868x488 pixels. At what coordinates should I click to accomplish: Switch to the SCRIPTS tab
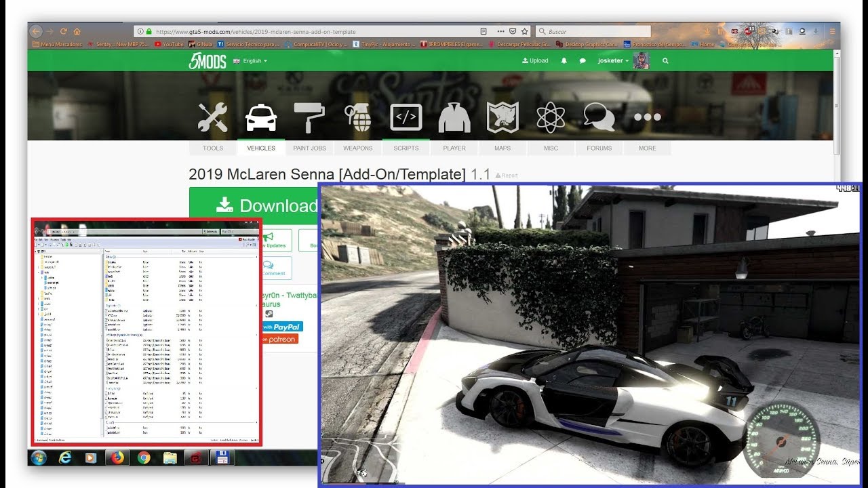click(406, 148)
